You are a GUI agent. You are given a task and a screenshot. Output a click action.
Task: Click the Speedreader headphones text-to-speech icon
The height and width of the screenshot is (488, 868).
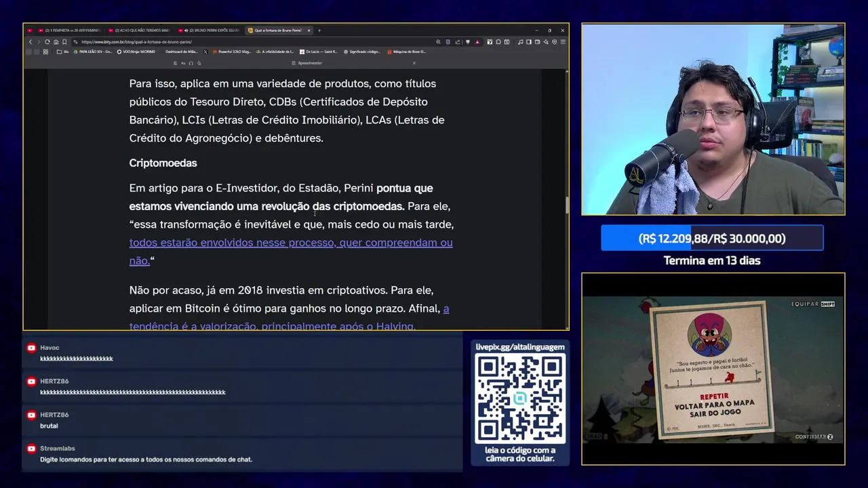(191, 63)
